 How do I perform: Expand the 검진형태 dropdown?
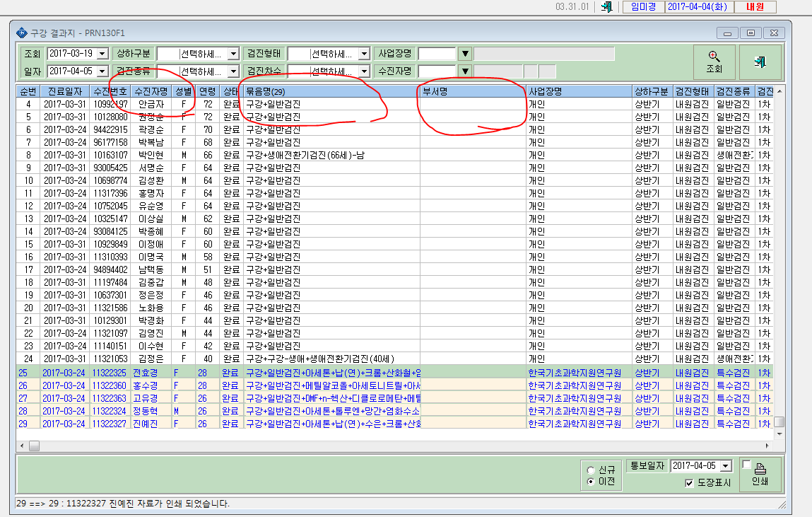coord(364,53)
